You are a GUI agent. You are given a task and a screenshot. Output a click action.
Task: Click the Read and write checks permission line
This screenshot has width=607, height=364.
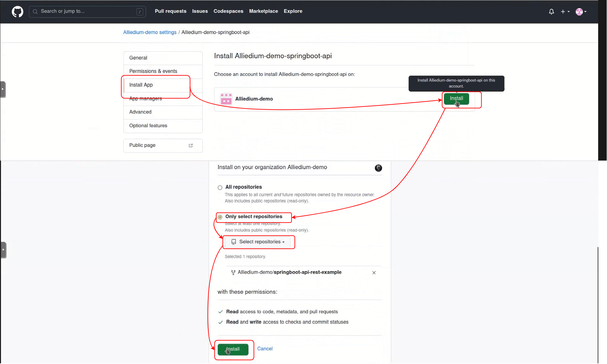pyautogui.click(x=287, y=322)
